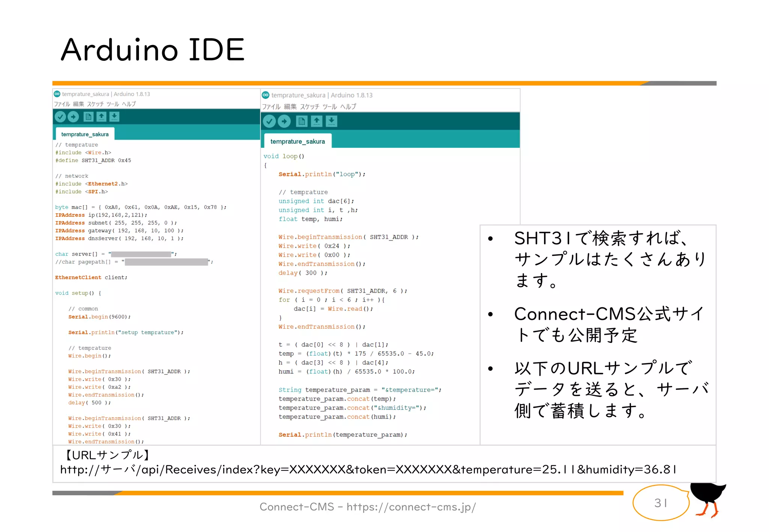
Task: Click 'byte mac[]' declaration line
Action: pyautogui.click(x=141, y=207)
